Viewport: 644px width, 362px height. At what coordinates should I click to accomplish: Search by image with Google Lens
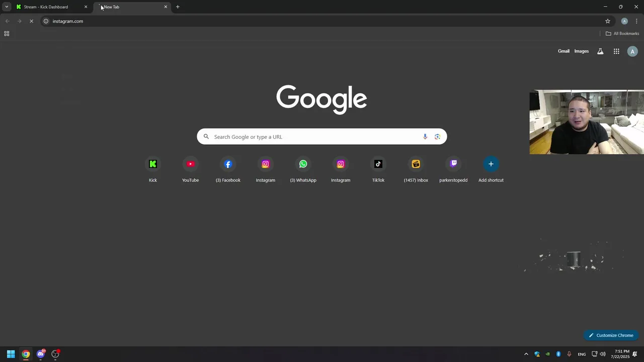pos(437,137)
